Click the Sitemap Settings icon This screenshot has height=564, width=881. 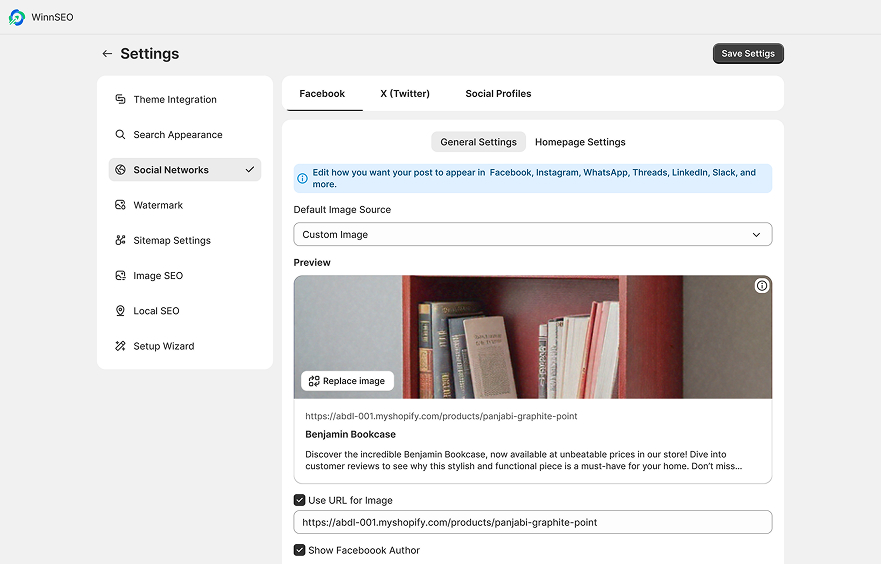[120, 240]
